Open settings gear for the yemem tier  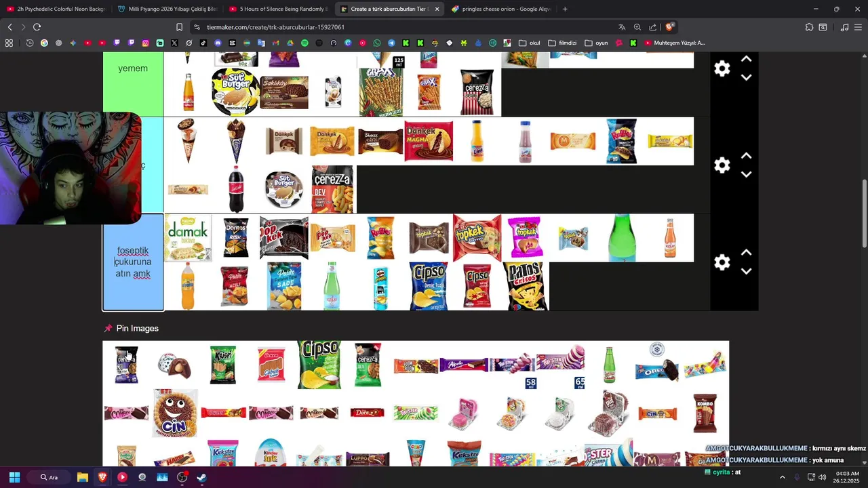click(x=722, y=68)
